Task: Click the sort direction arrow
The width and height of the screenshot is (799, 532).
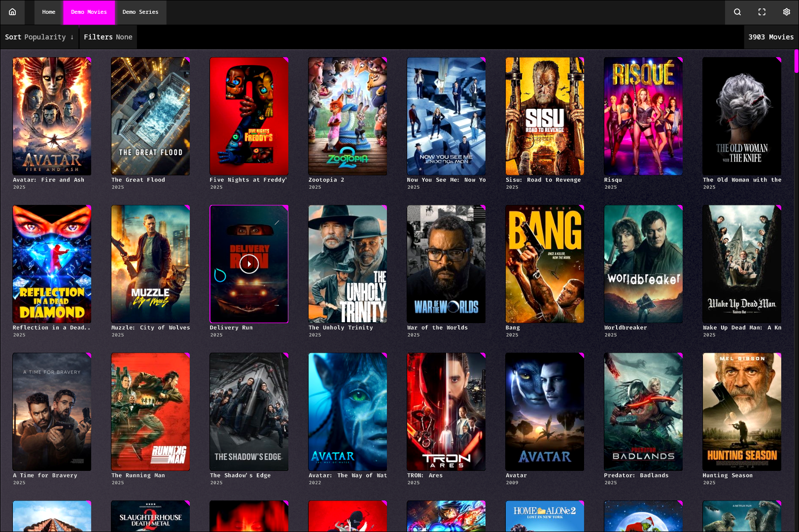Action: coord(72,37)
